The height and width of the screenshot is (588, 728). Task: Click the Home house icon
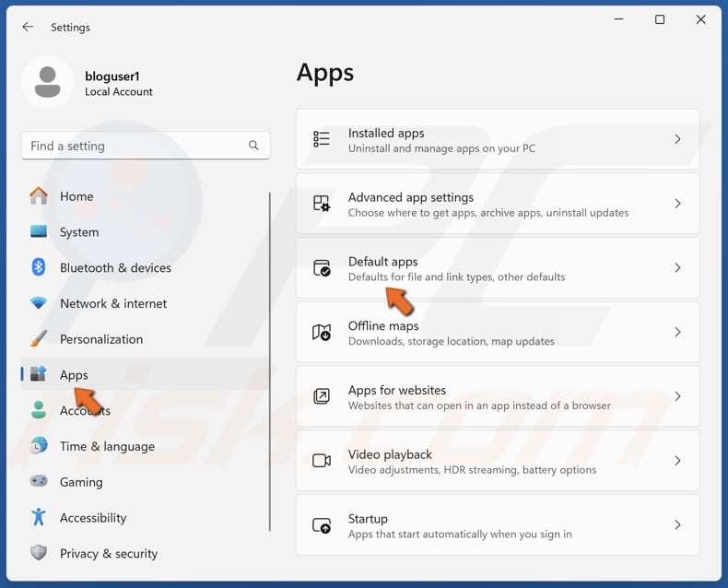pos(39,196)
